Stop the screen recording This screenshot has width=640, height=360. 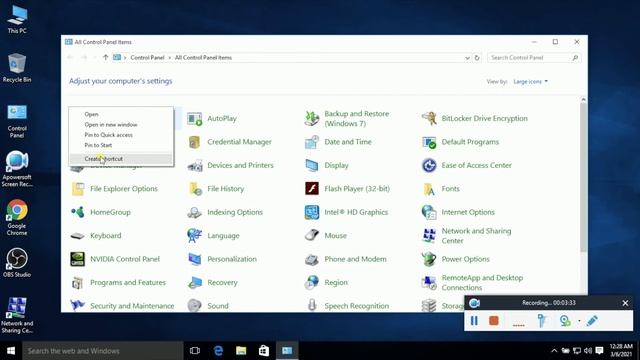(494, 321)
